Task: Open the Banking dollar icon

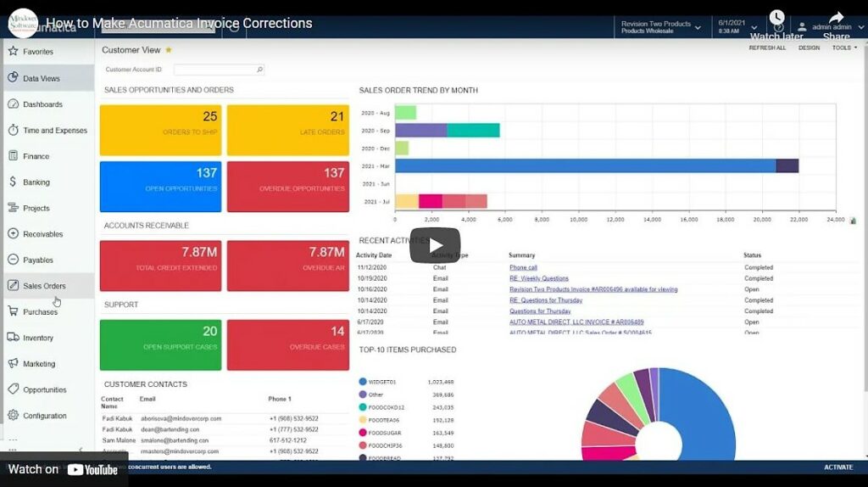Action: [14, 182]
